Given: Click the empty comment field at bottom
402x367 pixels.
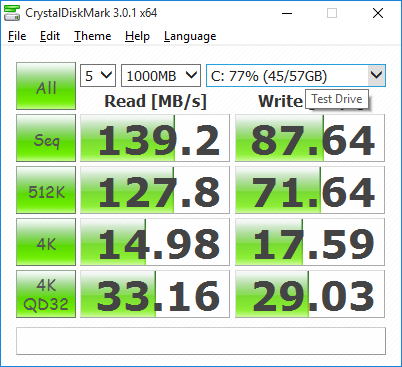Looking at the screenshot, I should [x=201, y=341].
